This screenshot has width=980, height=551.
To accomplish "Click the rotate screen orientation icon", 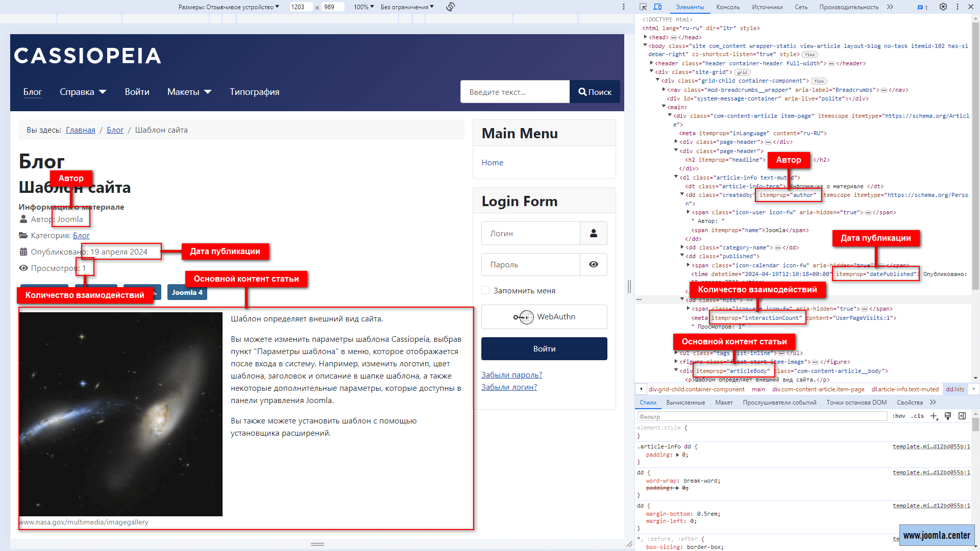I will coord(450,7).
